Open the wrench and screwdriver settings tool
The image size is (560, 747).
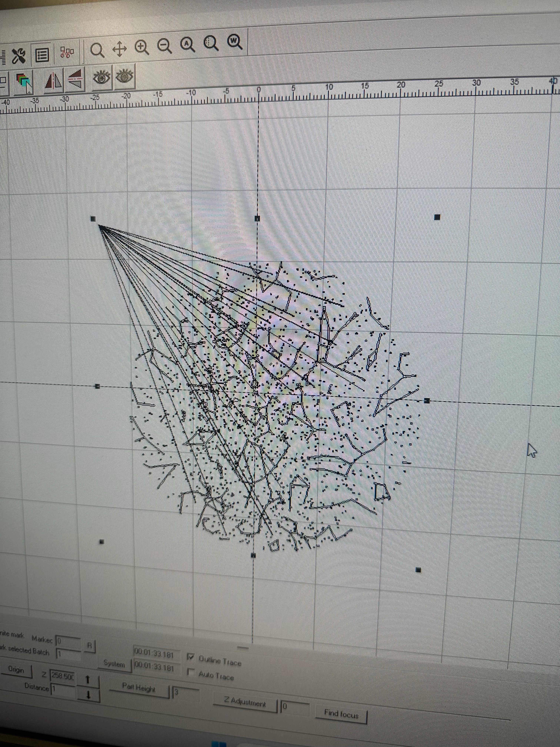click(19, 56)
